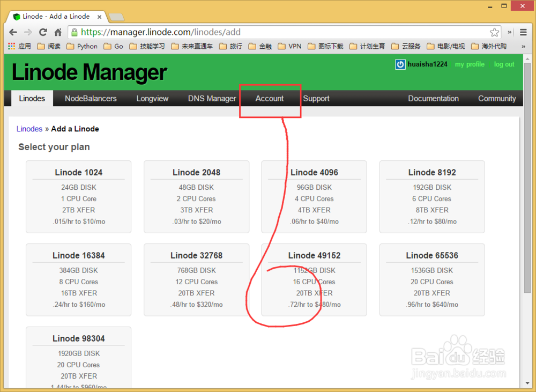Click the Linodes breadcrumb link
The image size is (536, 392).
tap(29, 129)
